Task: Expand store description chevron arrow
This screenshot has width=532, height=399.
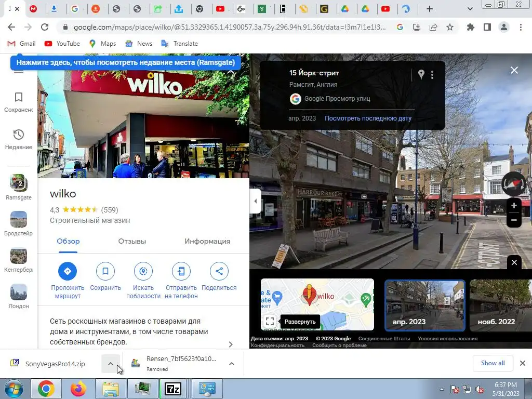Action: 231,344
